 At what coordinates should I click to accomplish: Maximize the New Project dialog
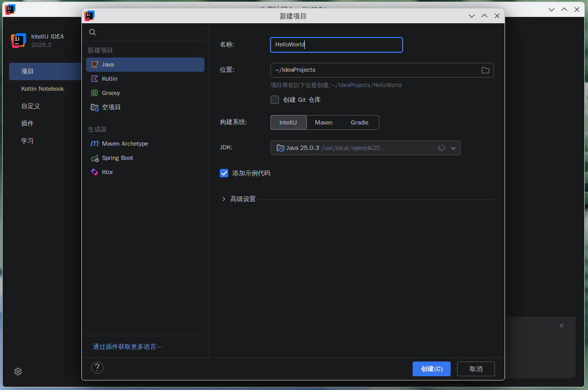[x=484, y=16]
